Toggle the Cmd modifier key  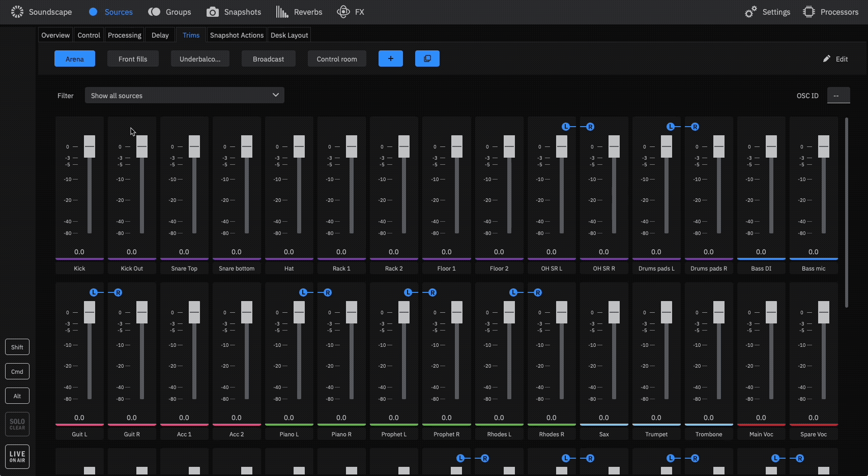[x=17, y=371]
